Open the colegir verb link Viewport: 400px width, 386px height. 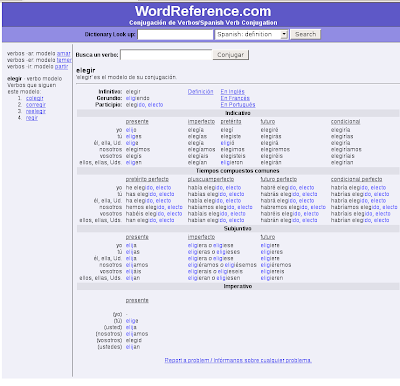35,98
